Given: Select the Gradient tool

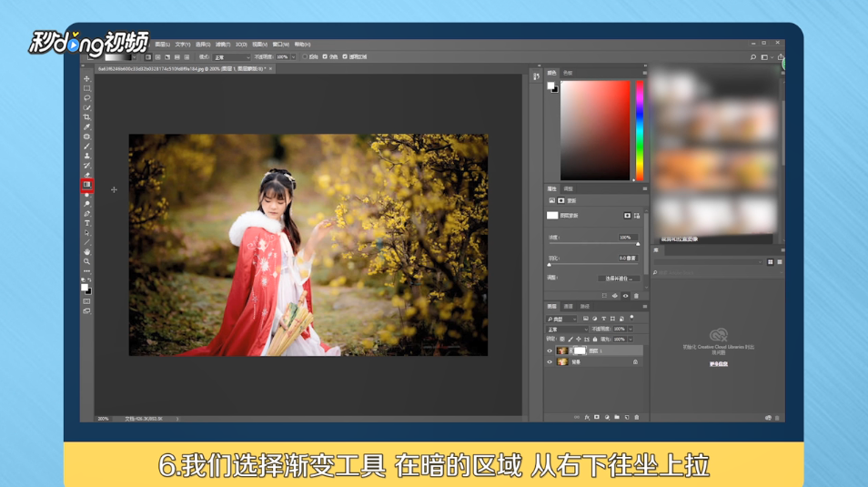Looking at the screenshot, I should (87, 185).
